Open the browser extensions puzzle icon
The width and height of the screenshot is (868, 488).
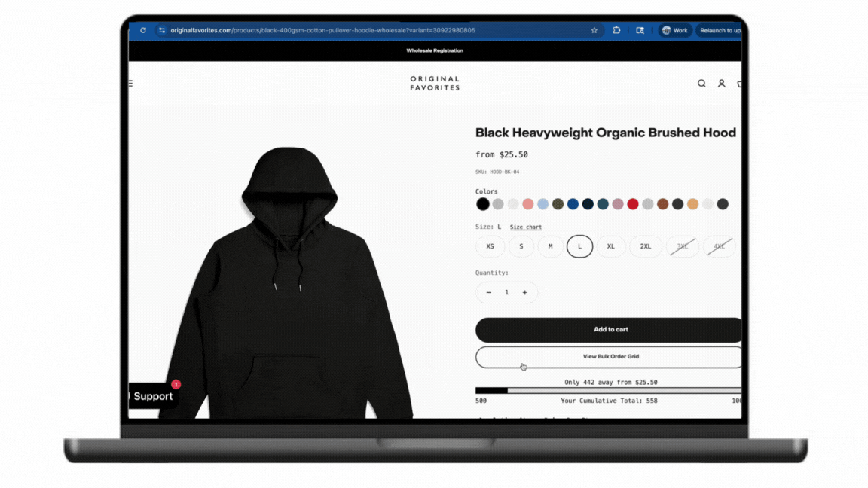pyautogui.click(x=616, y=30)
